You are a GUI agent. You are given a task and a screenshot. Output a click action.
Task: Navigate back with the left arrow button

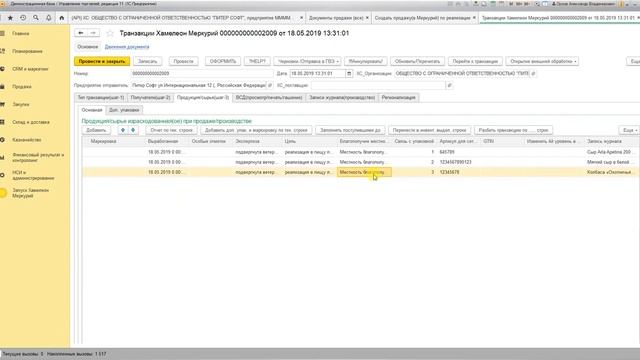coord(81,33)
